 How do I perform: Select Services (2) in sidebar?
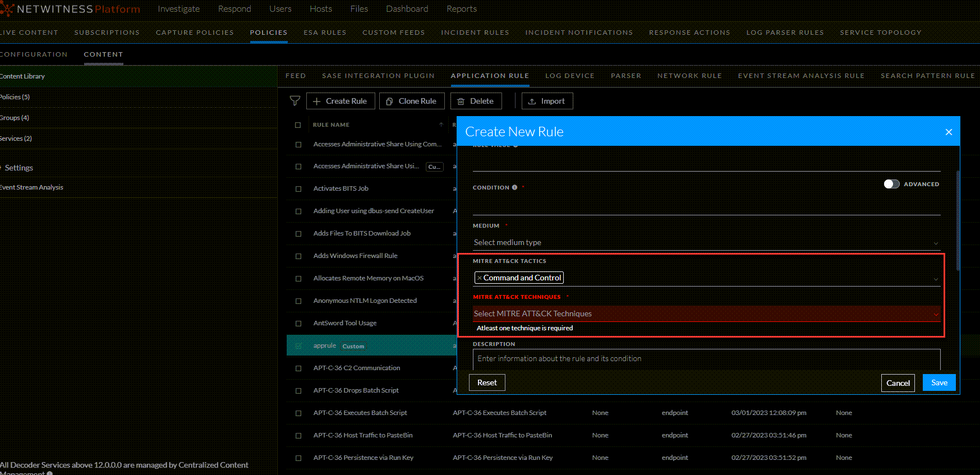pos(16,139)
